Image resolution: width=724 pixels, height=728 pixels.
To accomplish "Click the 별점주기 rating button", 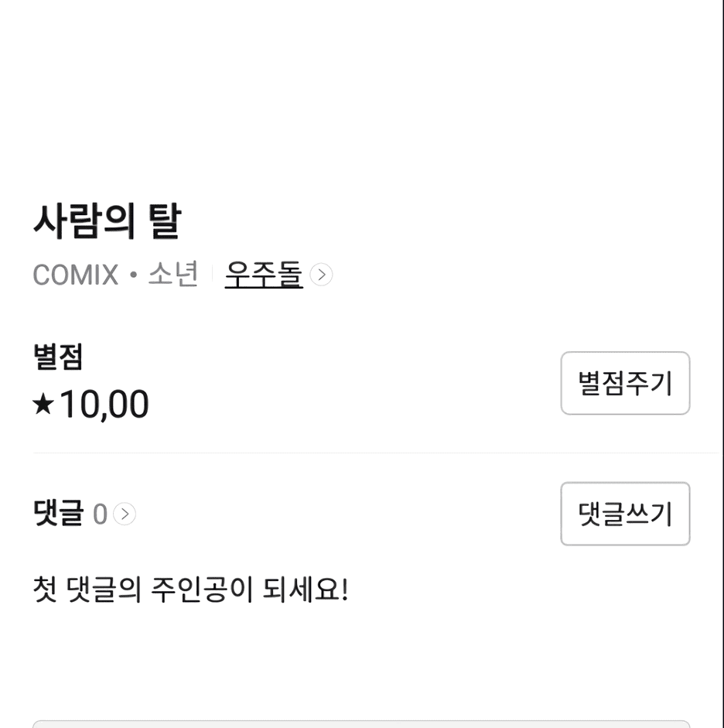I will (x=625, y=383).
